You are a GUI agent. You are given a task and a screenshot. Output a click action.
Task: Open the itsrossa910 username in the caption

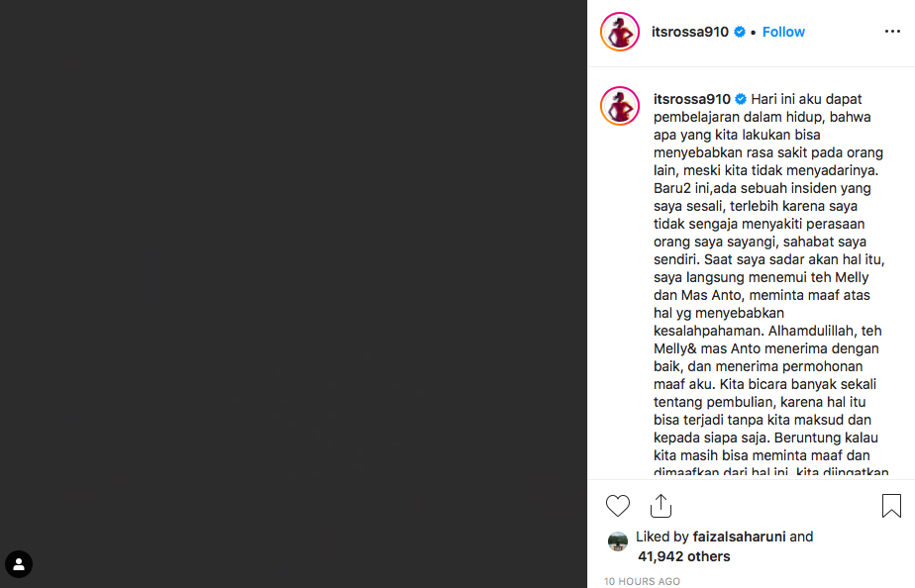pos(691,99)
